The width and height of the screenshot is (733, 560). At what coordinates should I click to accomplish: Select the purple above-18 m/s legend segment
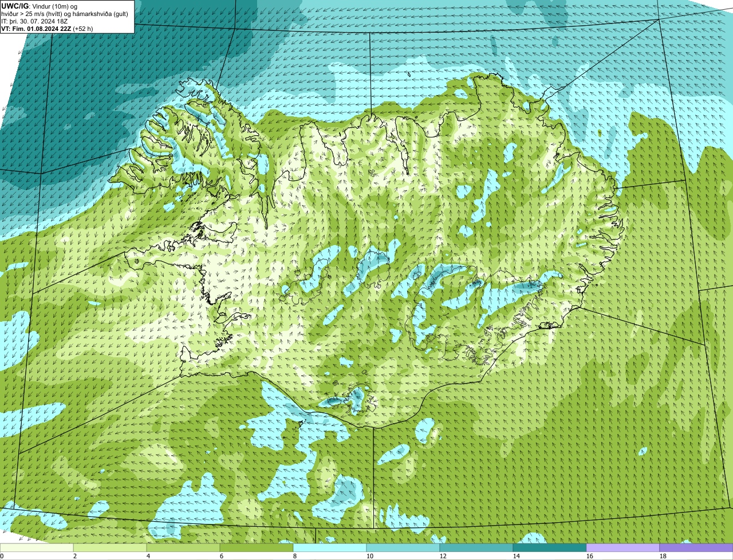coord(696,547)
